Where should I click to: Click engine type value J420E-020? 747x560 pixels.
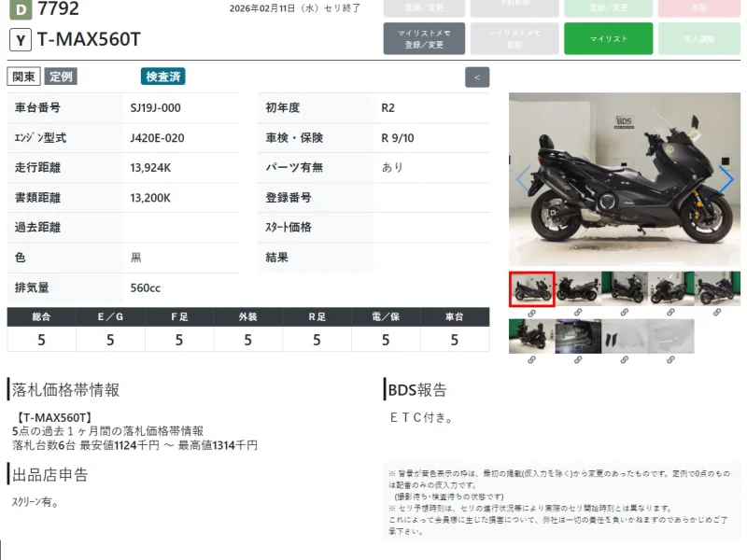157,138
